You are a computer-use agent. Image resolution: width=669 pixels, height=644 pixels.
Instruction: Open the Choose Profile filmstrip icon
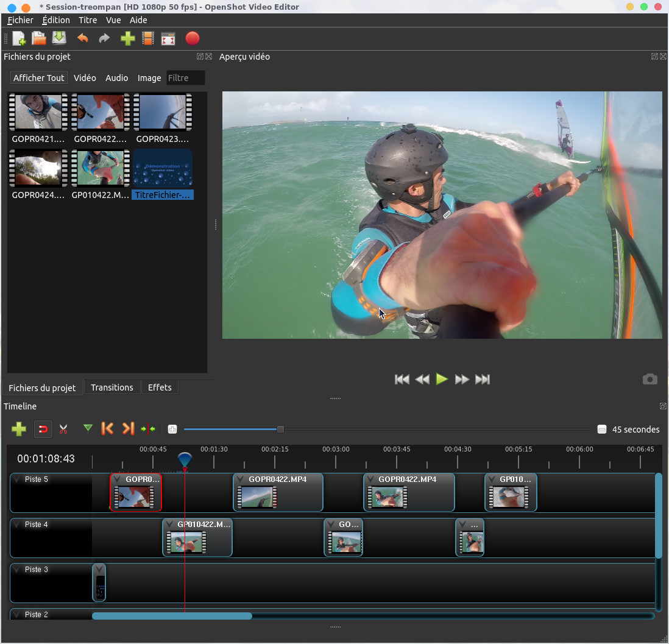tap(147, 39)
